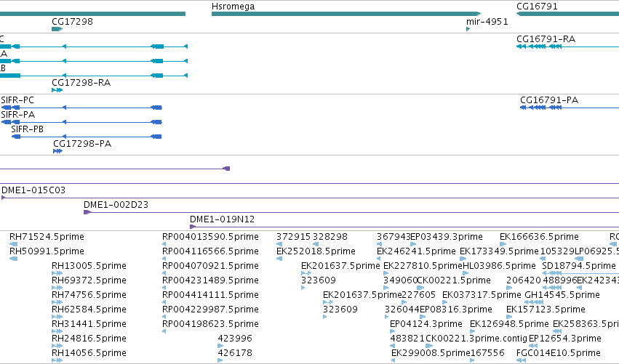Click the 372915 feature label

click(293, 237)
